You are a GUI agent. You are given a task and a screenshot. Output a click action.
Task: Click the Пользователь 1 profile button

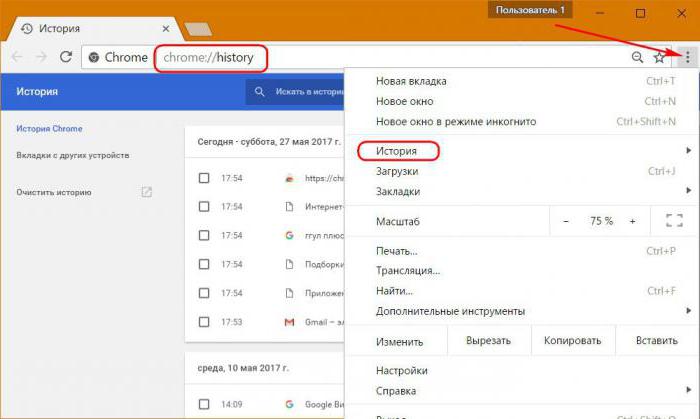(x=530, y=10)
